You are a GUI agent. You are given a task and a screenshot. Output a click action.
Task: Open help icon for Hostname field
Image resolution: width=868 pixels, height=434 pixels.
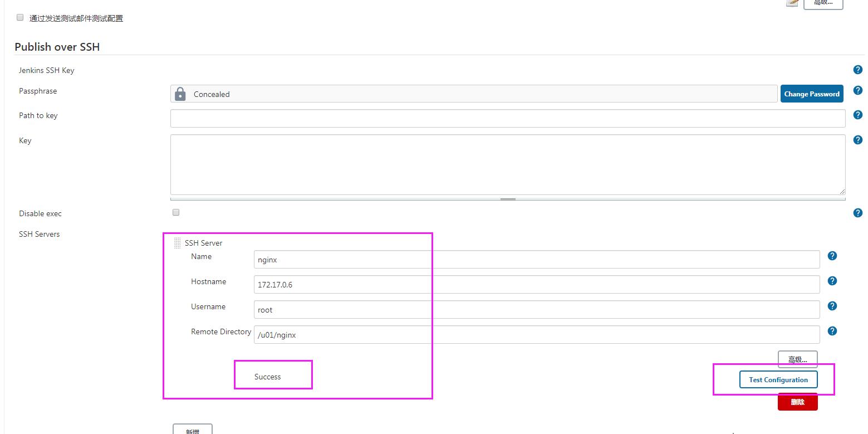point(832,281)
